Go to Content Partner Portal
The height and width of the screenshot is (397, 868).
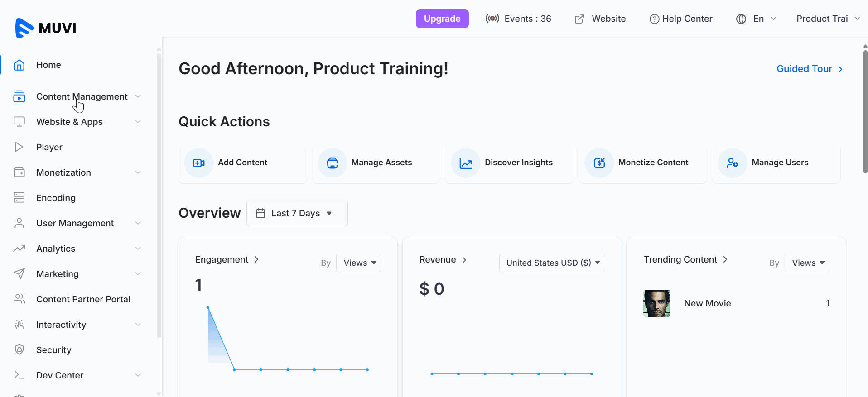[83, 299]
